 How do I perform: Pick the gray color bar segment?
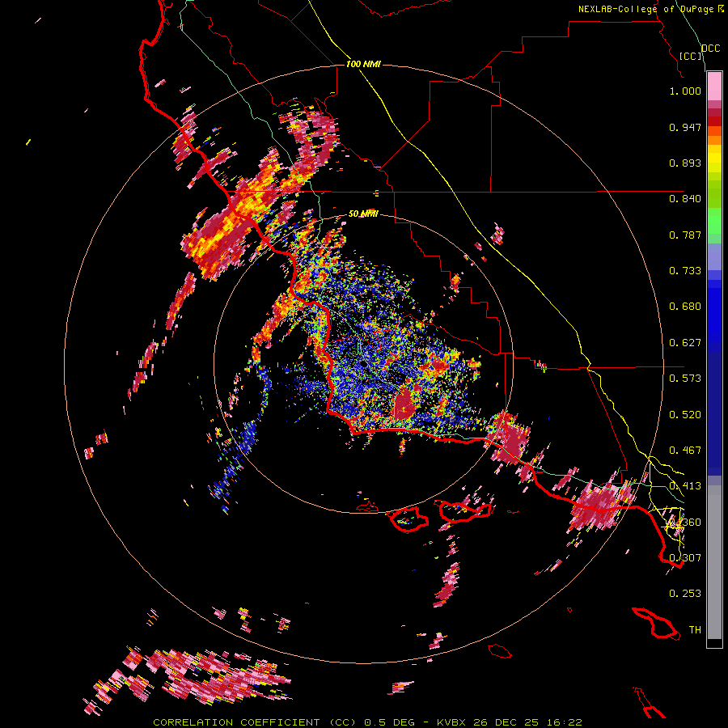[x=714, y=562]
